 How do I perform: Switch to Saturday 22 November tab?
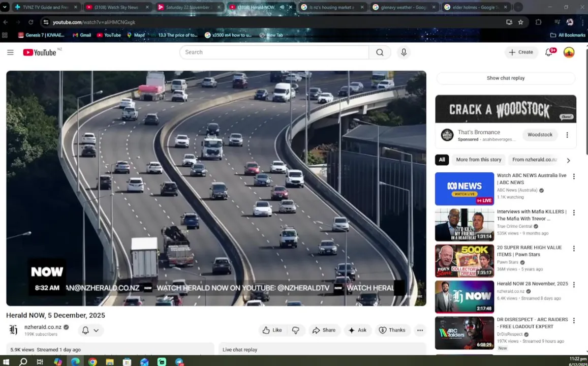pyautogui.click(x=190, y=7)
